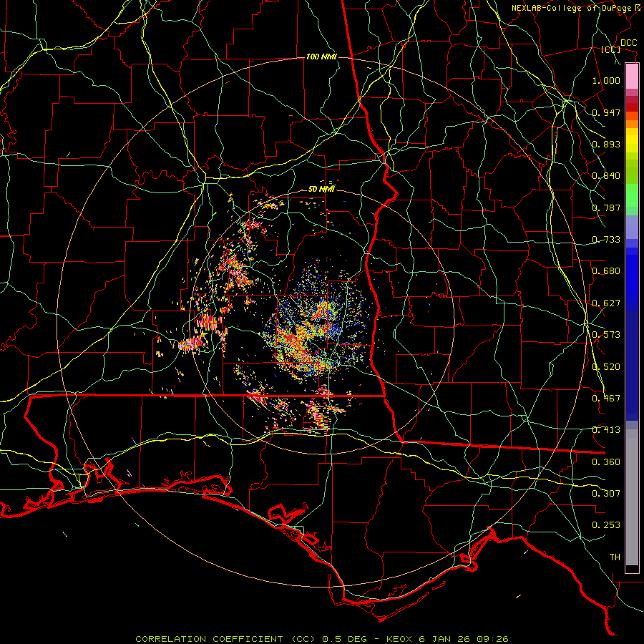This screenshot has width=644, height=644.
Task: Click the TH threshold legend label
Action: 615,557
